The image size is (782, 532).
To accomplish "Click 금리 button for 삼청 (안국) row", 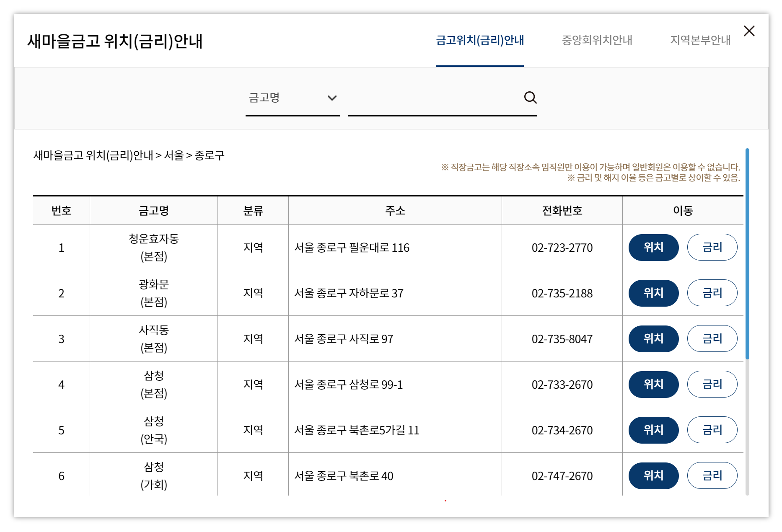I will pos(712,430).
